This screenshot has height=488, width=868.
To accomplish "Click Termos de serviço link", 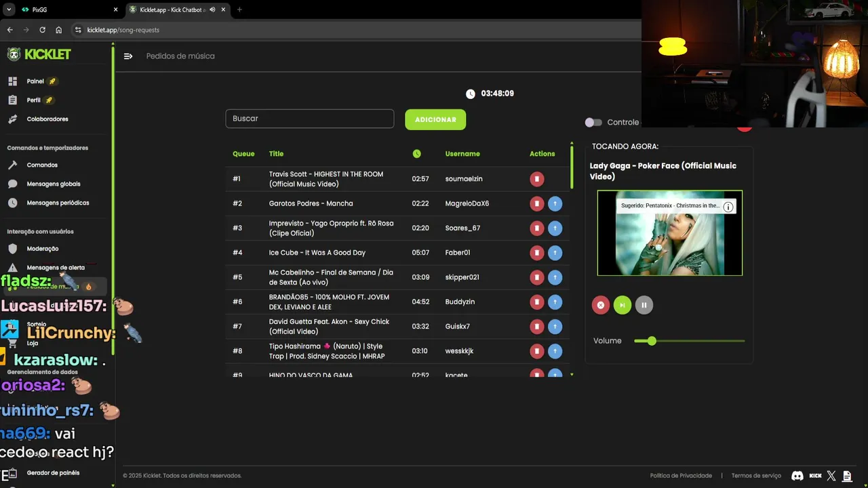I will tap(756, 476).
